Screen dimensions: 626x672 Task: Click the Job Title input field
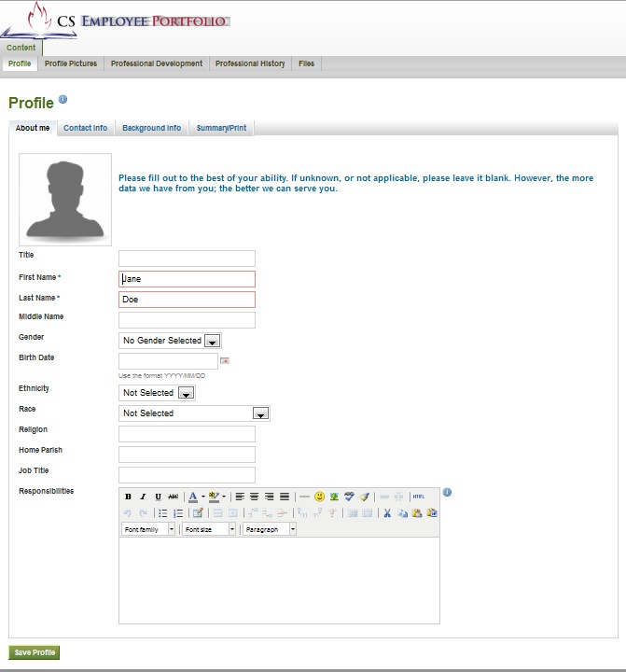point(187,475)
